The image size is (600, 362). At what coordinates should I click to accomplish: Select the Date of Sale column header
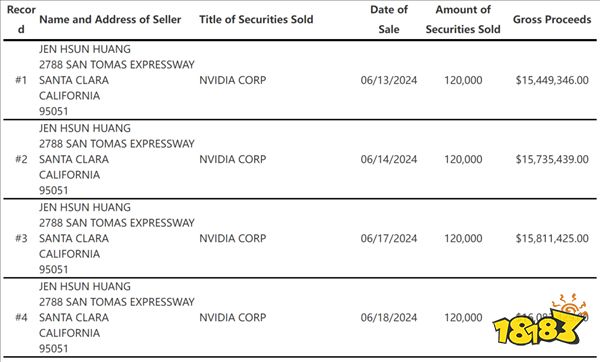coord(389,20)
